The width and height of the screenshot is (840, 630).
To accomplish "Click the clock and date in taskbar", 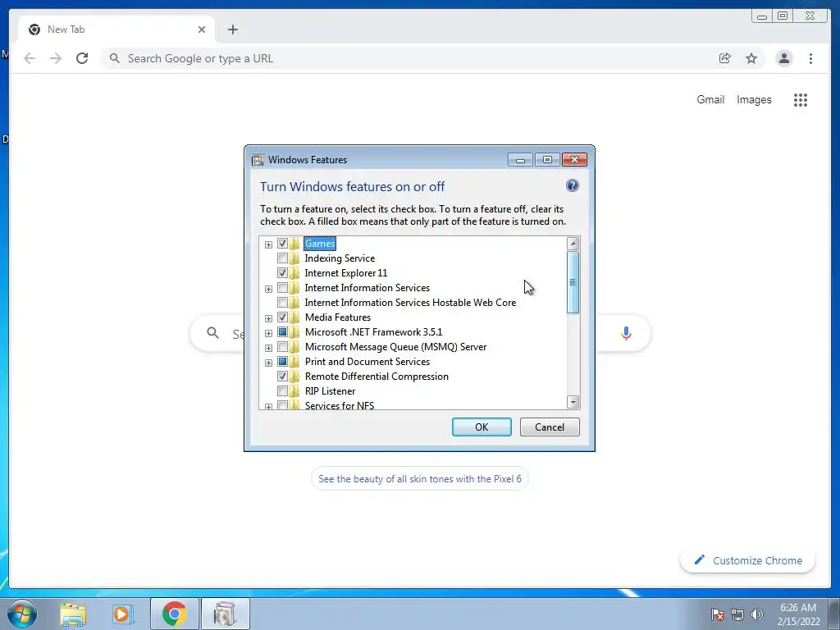I will (798, 614).
